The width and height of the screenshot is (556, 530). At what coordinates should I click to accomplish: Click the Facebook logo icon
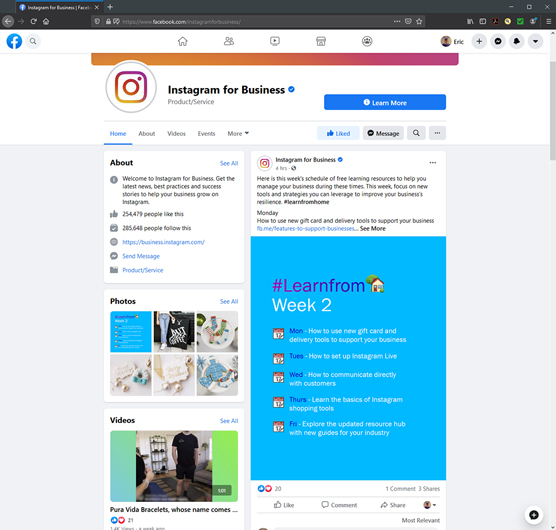click(x=14, y=41)
